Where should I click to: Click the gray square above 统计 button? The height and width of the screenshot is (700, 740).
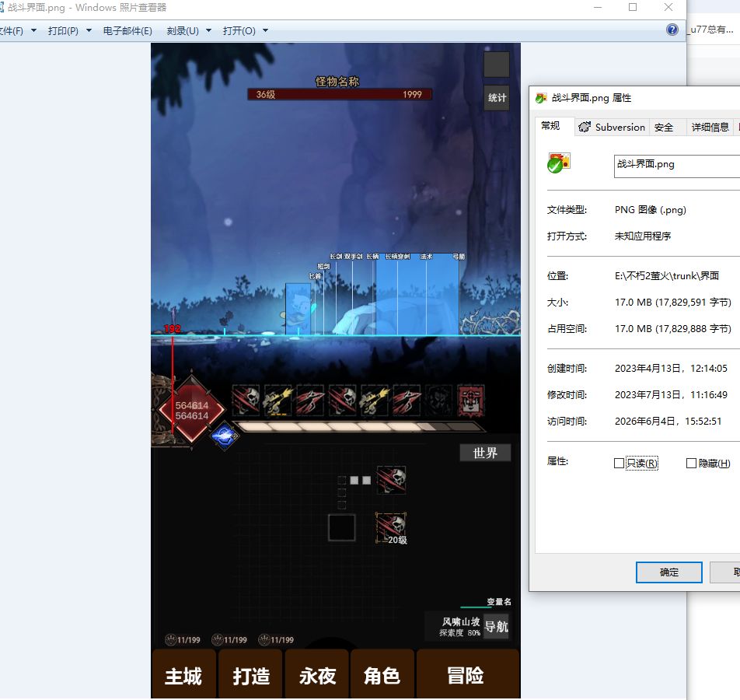point(497,65)
